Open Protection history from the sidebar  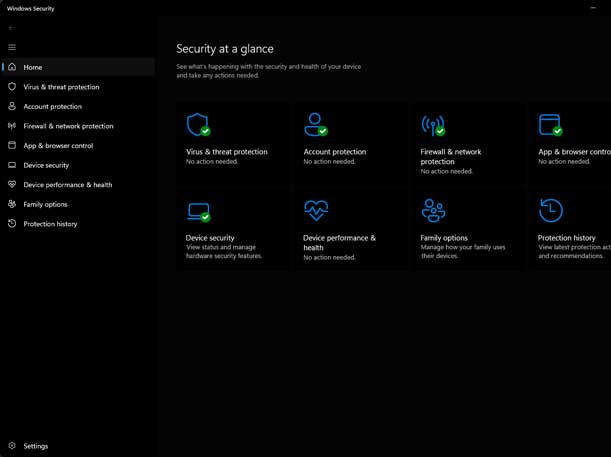tap(50, 224)
